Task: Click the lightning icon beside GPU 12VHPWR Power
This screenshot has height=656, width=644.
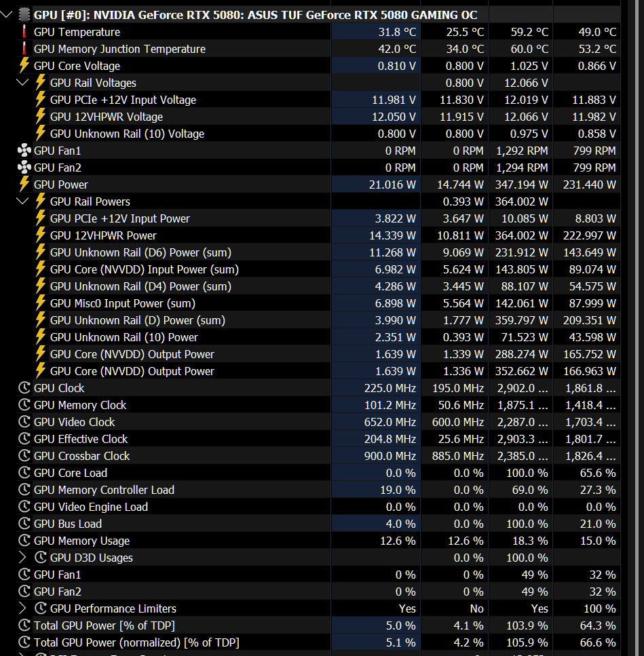Action: coord(41,235)
